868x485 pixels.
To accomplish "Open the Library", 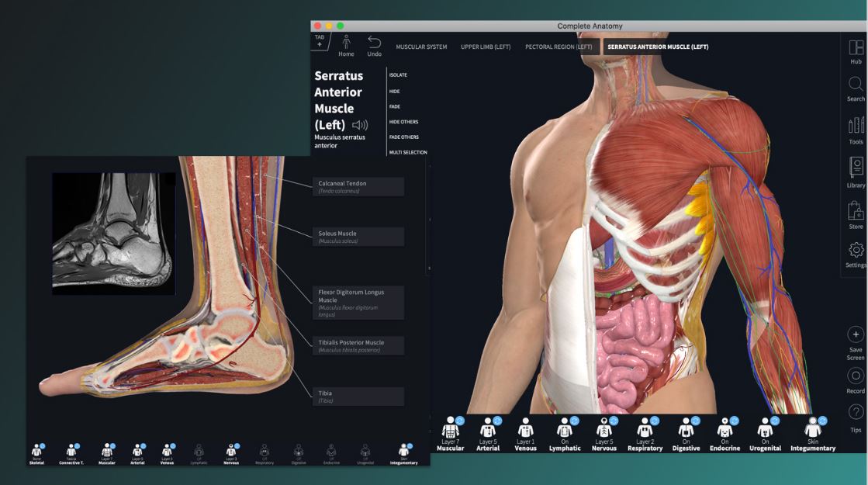I will (856, 172).
